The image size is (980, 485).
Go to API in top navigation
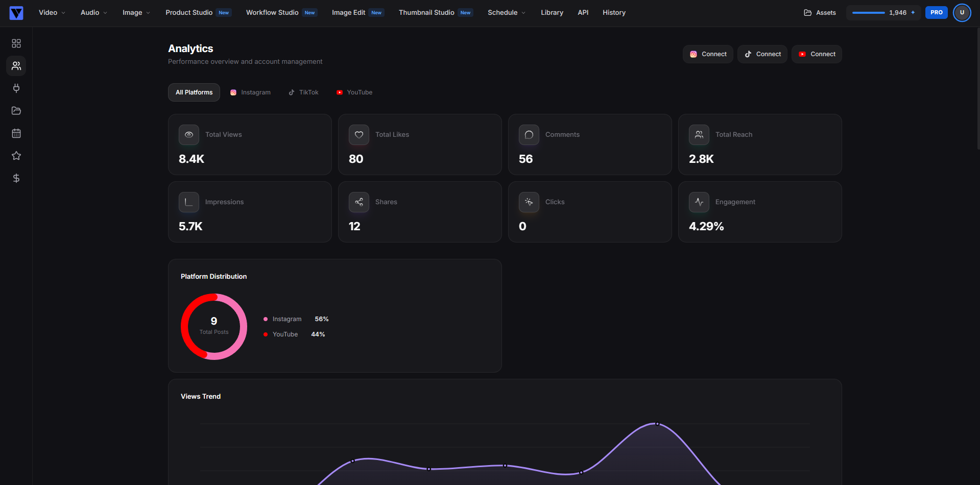(583, 13)
